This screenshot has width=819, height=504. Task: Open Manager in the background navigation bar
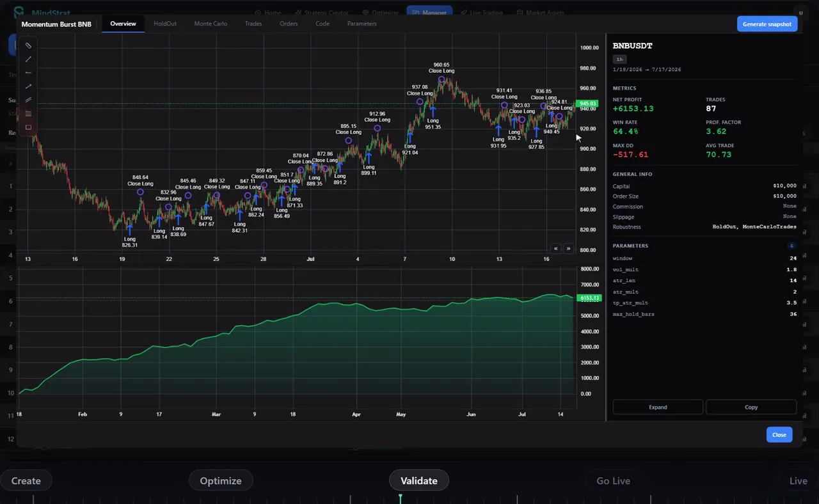pyautogui.click(x=429, y=12)
